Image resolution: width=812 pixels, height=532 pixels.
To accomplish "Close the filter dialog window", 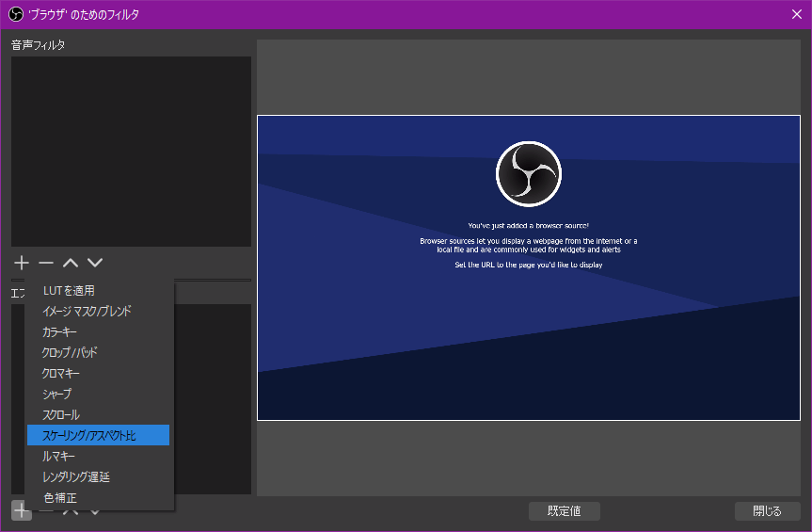I will pos(797,14).
